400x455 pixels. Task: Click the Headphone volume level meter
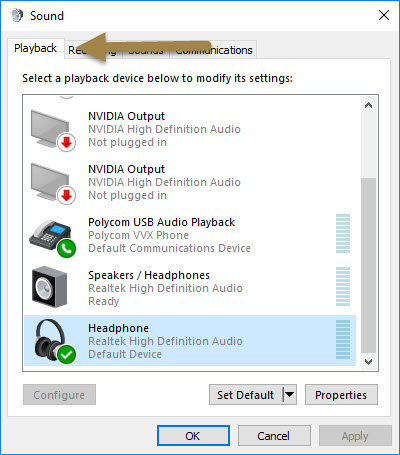point(343,339)
